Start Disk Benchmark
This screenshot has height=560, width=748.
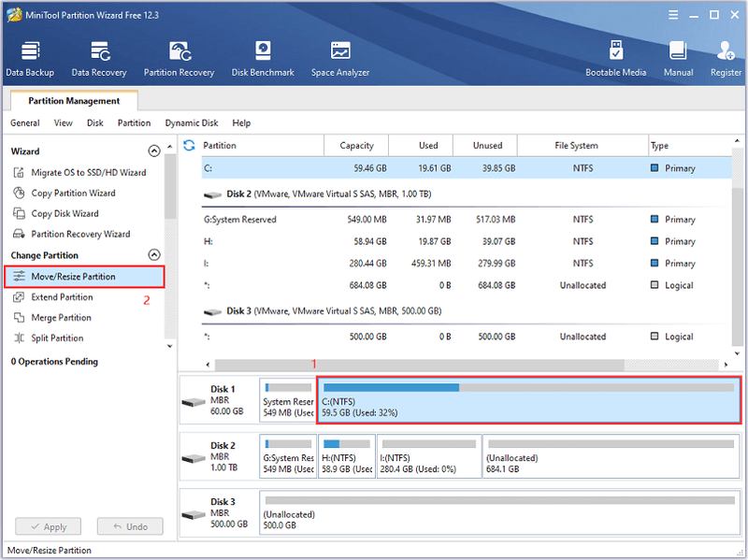263,59
